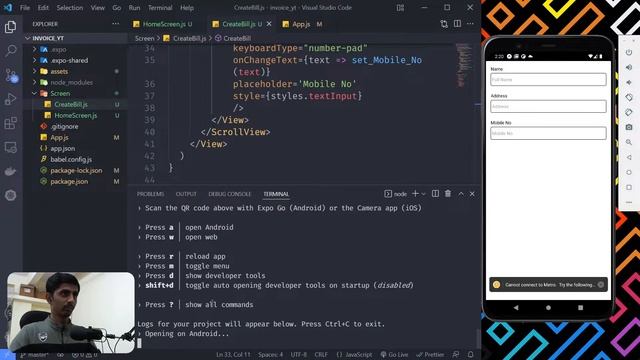Click Spaces: 4 indentation setting

[x=271, y=355]
